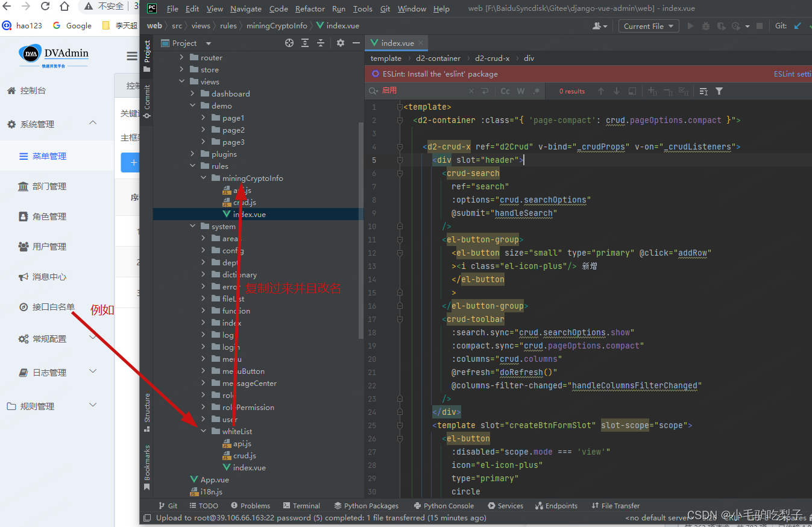Click the Expand All icon in Project panel

point(305,43)
